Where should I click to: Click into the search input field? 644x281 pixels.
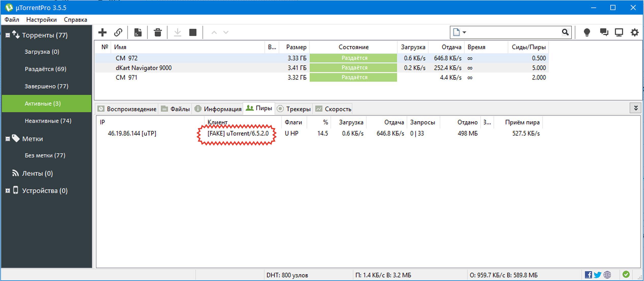pyautogui.click(x=513, y=32)
